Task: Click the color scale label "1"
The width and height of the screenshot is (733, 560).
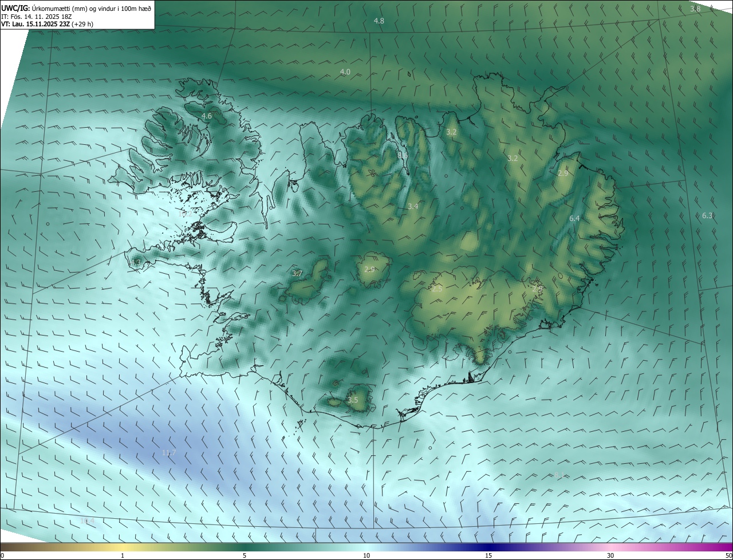Action: (x=123, y=556)
